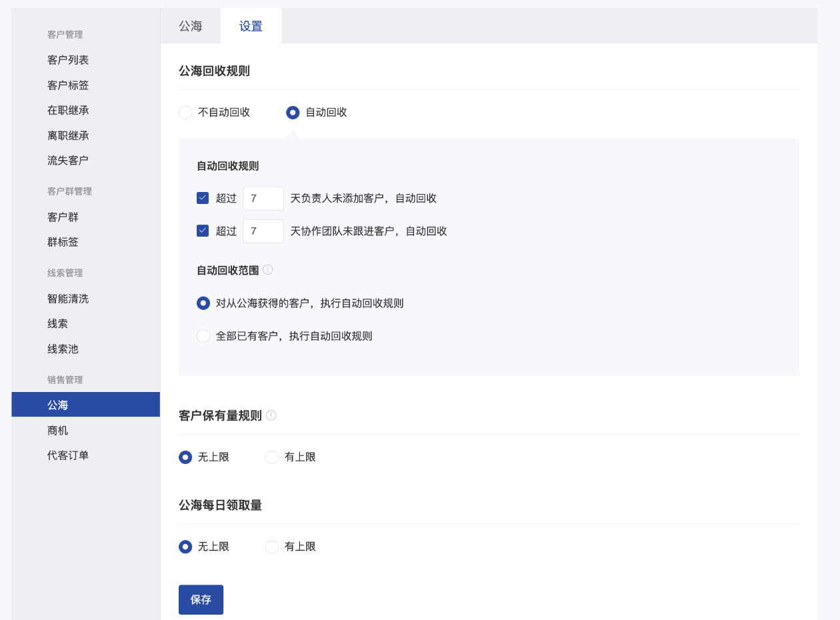The height and width of the screenshot is (620, 840).
Task: Click the 公海回收规则 heading
Action: 214,71
